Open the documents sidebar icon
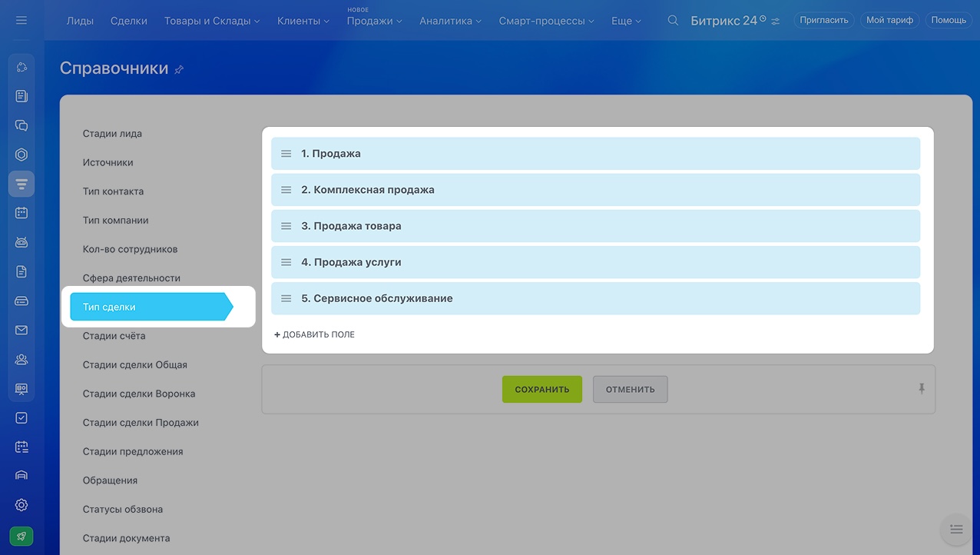The height and width of the screenshot is (555, 980). pyautogui.click(x=22, y=271)
